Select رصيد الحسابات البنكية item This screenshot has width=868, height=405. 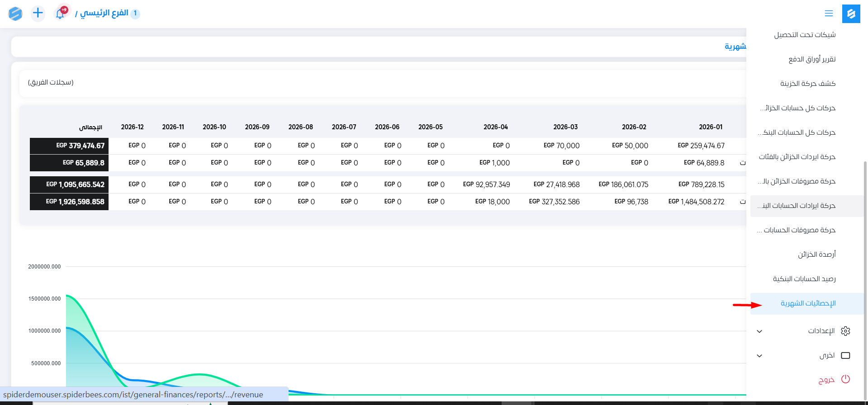point(804,279)
